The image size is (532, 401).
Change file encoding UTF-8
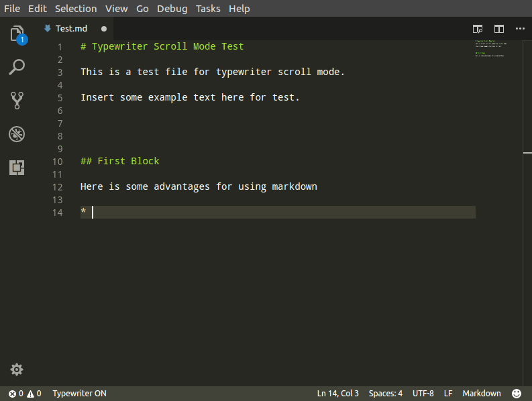pyautogui.click(x=423, y=394)
